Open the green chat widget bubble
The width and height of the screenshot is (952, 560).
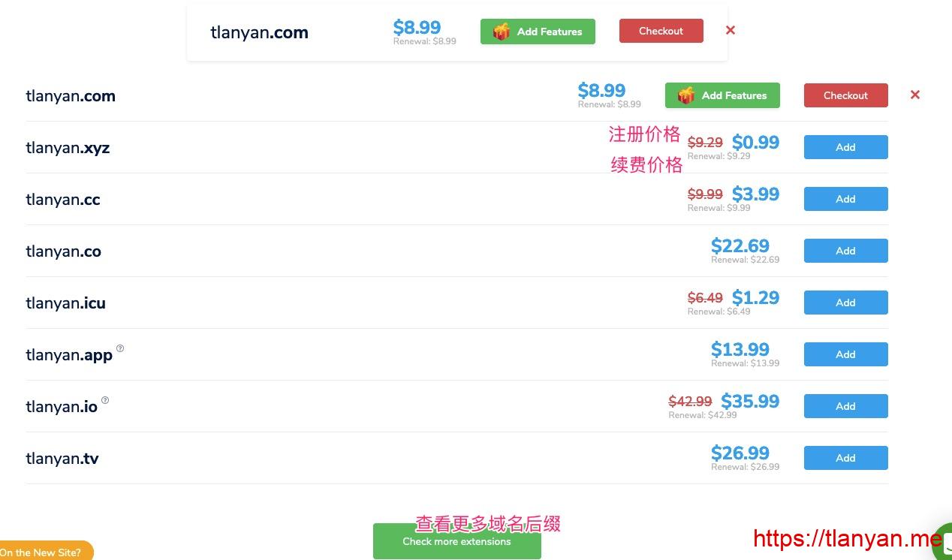pos(942,542)
